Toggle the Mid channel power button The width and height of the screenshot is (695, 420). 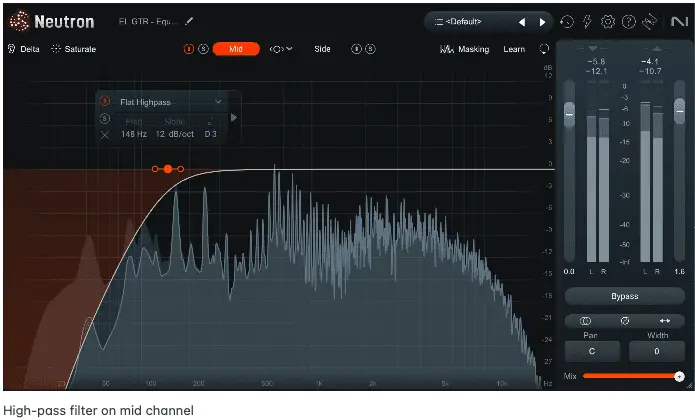click(189, 49)
